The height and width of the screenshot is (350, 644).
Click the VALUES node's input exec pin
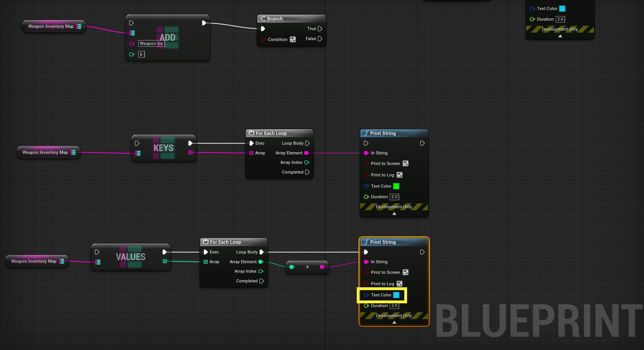tap(97, 252)
